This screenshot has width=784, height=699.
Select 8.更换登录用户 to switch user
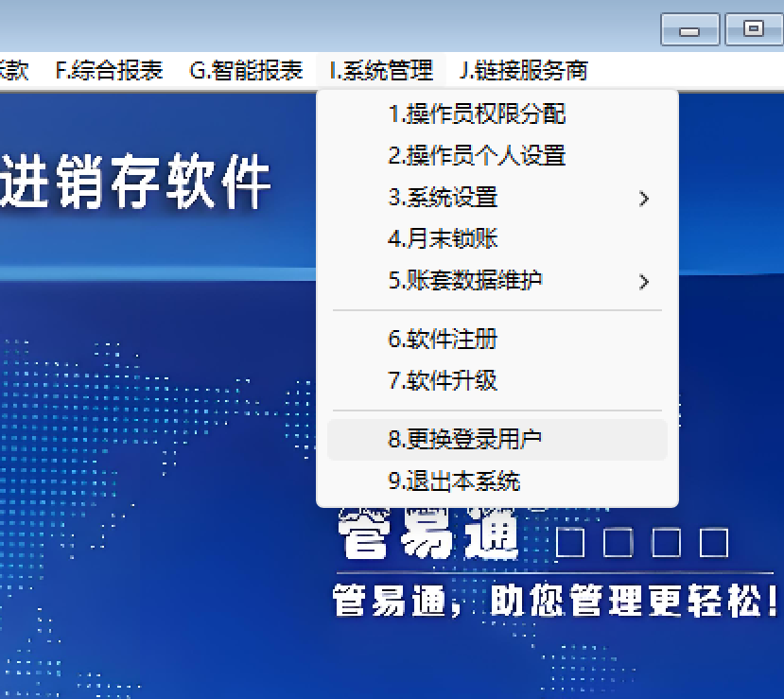point(465,440)
